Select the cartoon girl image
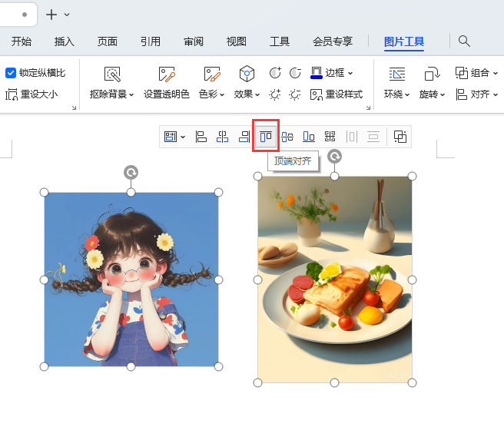 (x=131, y=279)
